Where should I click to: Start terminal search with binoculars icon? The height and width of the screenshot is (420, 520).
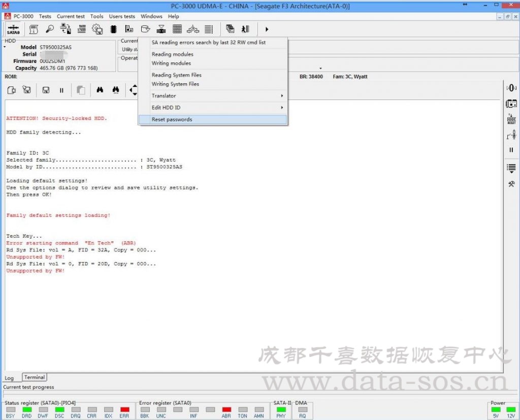point(101,90)
